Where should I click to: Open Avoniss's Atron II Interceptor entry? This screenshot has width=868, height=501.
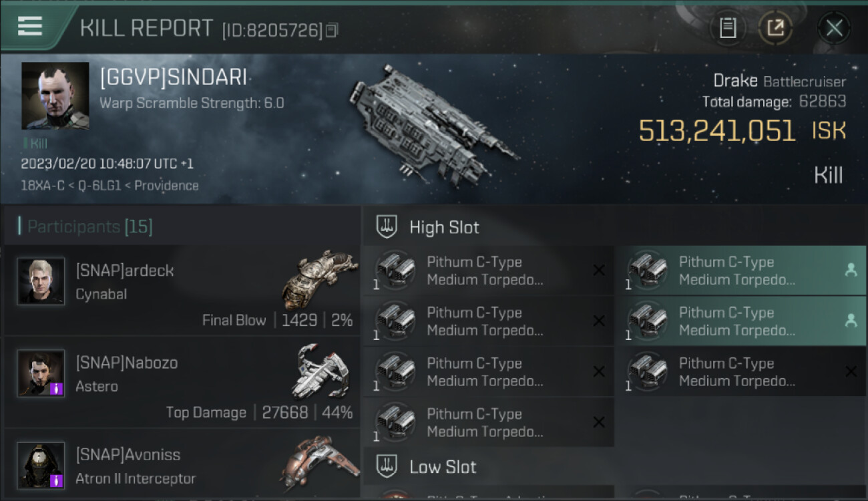click(182, 464)
